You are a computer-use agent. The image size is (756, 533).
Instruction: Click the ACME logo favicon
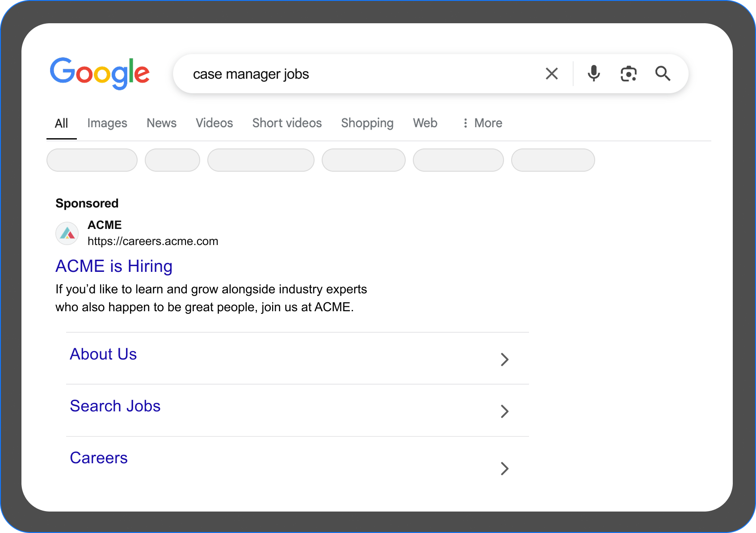coord(67,233)
